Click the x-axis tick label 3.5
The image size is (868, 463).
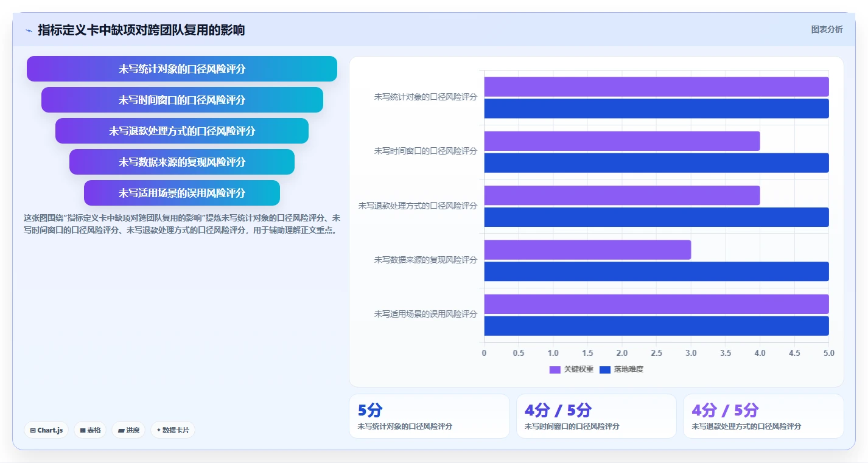(x=726, y=353)
